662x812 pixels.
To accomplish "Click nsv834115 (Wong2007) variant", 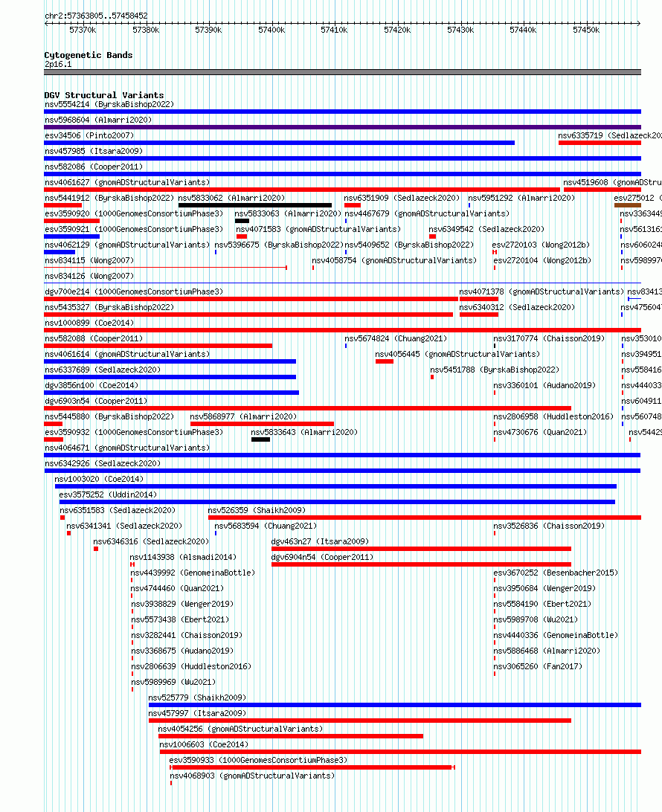I will click(89, 260).
